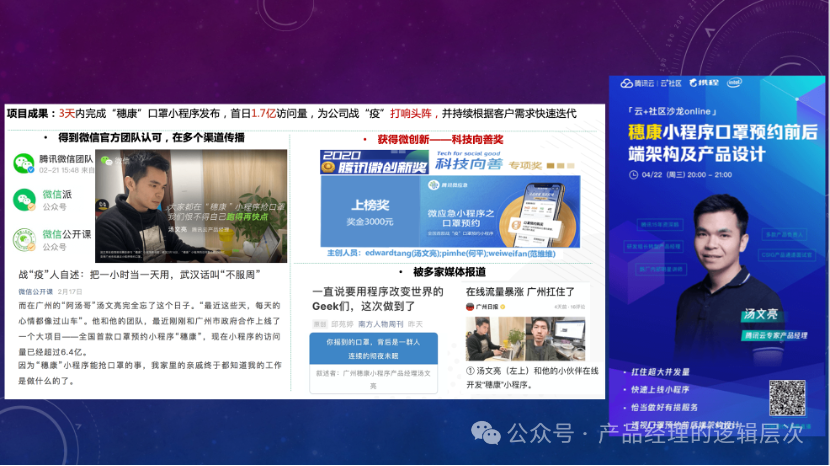Click the clock icon beside 04/22 date
Image resolution: width=830 pixels, height=466 pixels.
pyautogui.click(x=633, y=175)
